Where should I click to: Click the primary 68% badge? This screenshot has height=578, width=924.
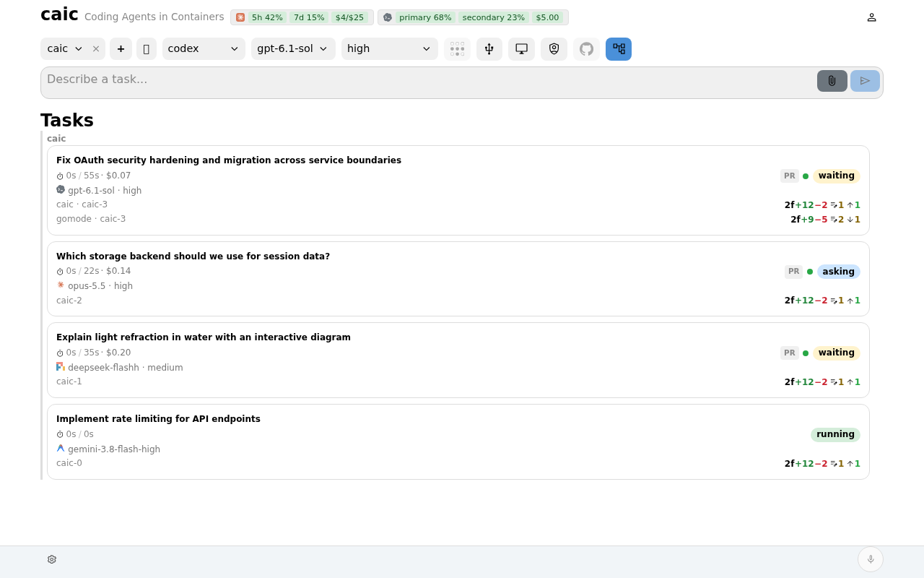(x=425, y=17)
